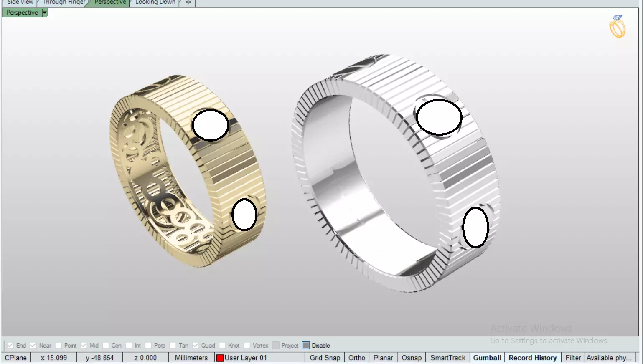Click the z 0.000 coordinate field

[145, 358]
